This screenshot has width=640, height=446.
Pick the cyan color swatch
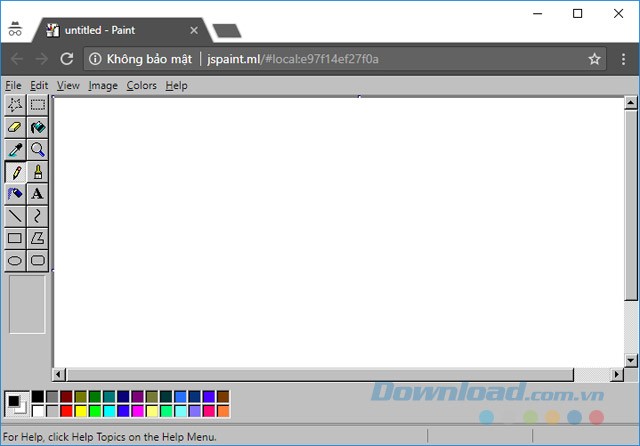pos(109,411)
